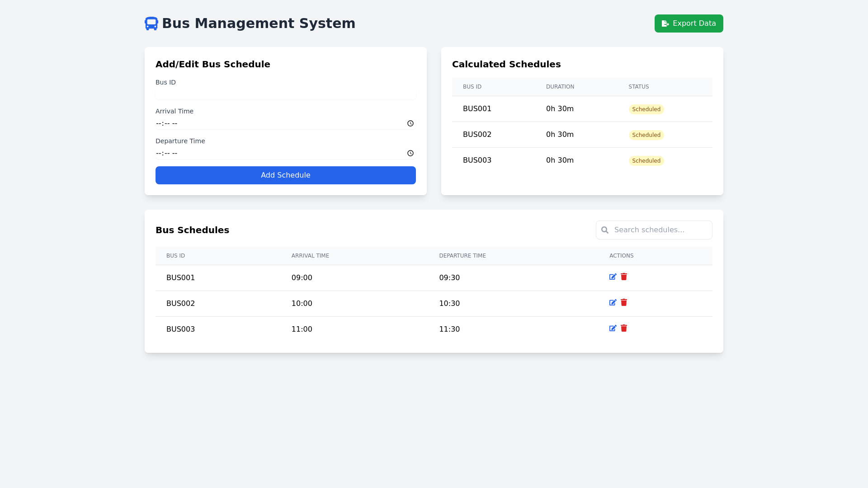Click the Arrival Time input field
Viewport: 868px width, 488px height.
click(x=271, y=123)
